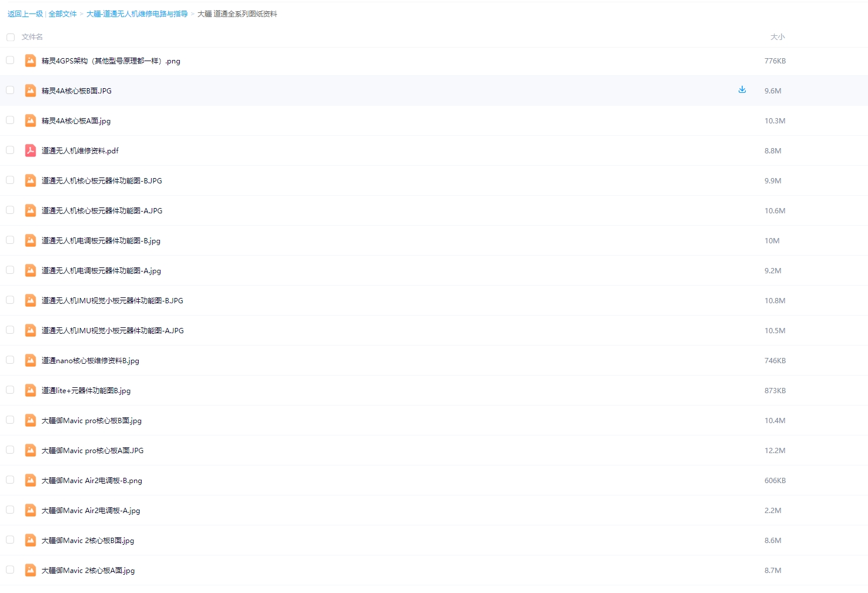Click image icon of 道通无人机IMU视觉小板元器件功能图-B.JPG

(x=31, y=300)
